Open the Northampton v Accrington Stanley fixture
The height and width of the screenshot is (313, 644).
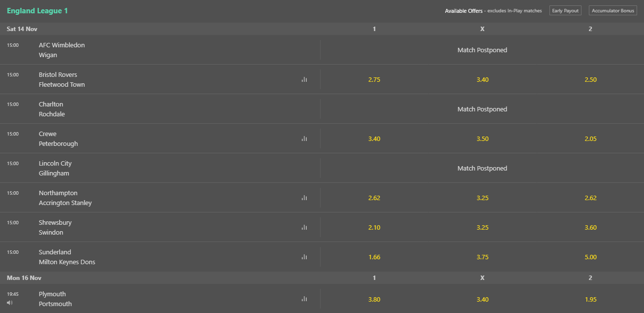click(x=65, y=198)
